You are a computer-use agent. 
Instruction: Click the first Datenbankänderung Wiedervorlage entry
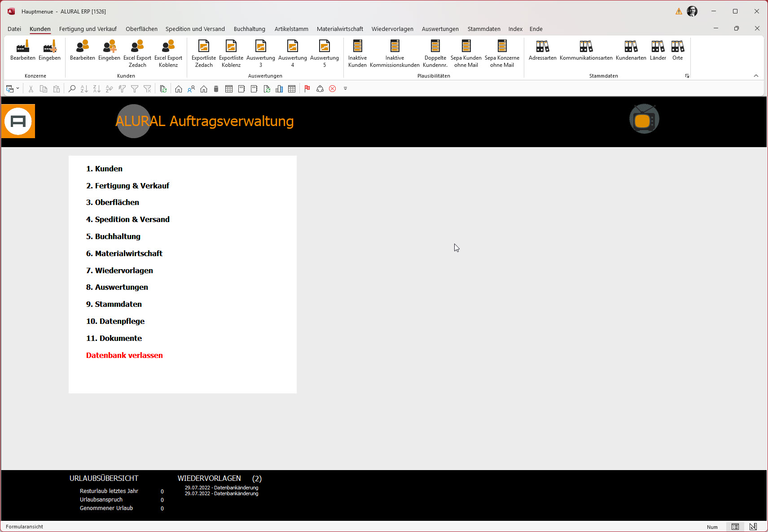pos(221,488)
